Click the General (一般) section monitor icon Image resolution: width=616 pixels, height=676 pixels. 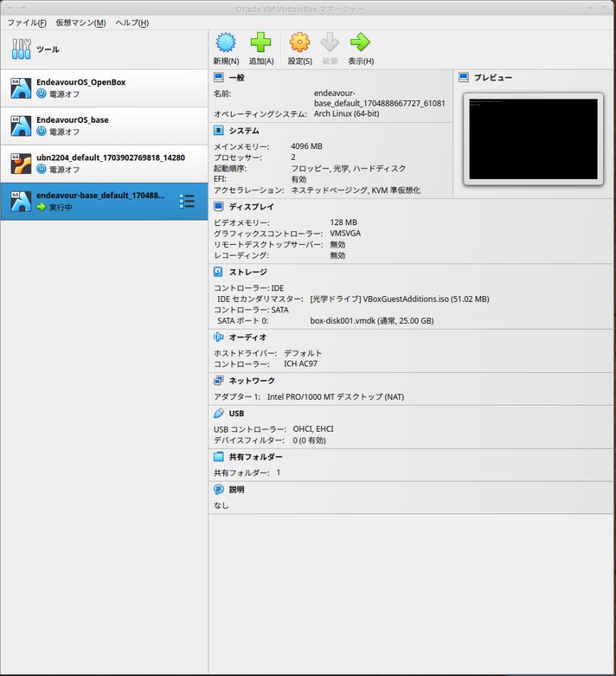pyautogui.click(x=219, y=77)
